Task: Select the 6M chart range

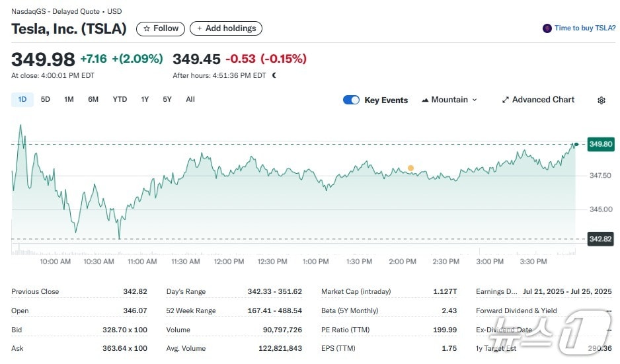Action: (93, 100)
